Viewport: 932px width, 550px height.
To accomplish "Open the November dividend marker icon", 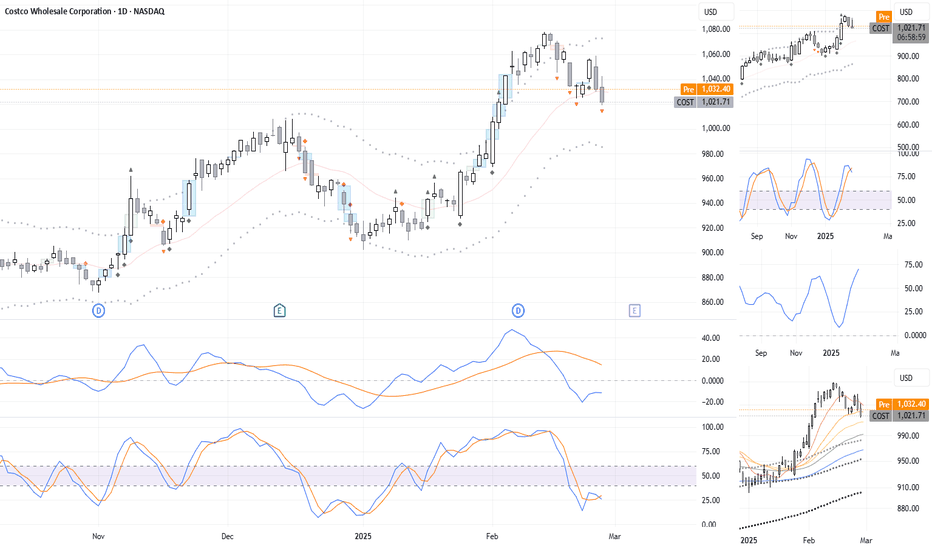I will [x=99, y=310].
